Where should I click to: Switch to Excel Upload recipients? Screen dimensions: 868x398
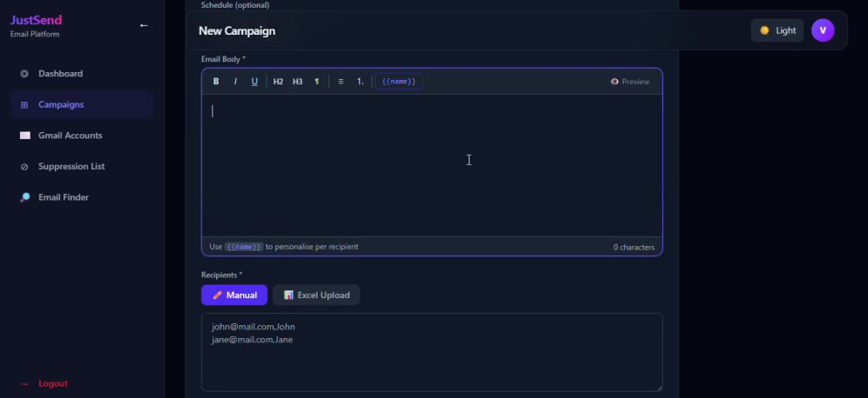pos(317,295)
